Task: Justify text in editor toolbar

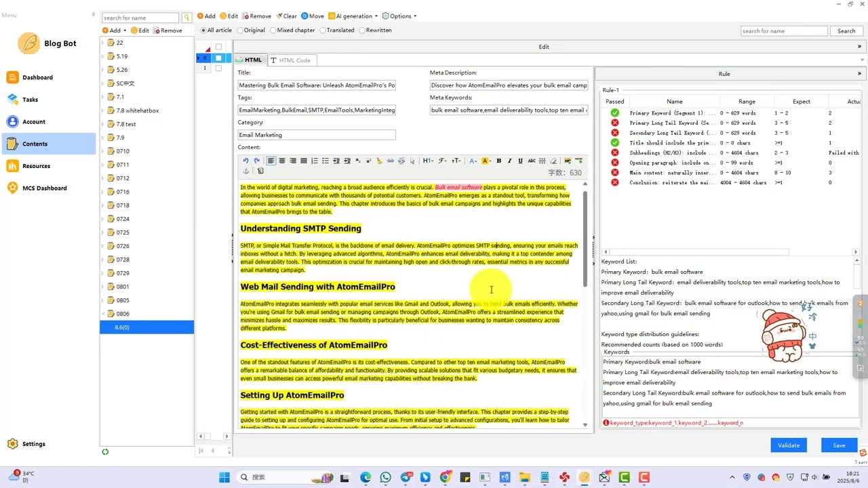Action: tap(304, 161)
